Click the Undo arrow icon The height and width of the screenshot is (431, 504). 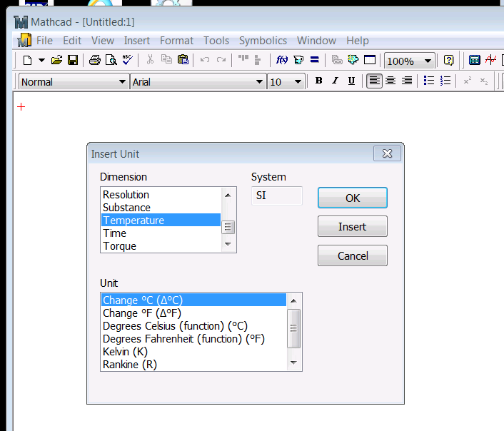coord(205,60)
